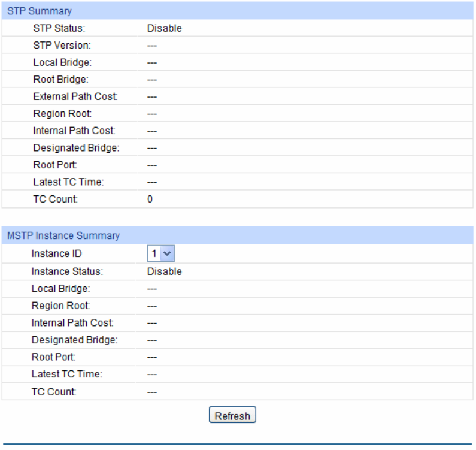
Task: Click the STP Status value Disable
Action: point(164,28)
